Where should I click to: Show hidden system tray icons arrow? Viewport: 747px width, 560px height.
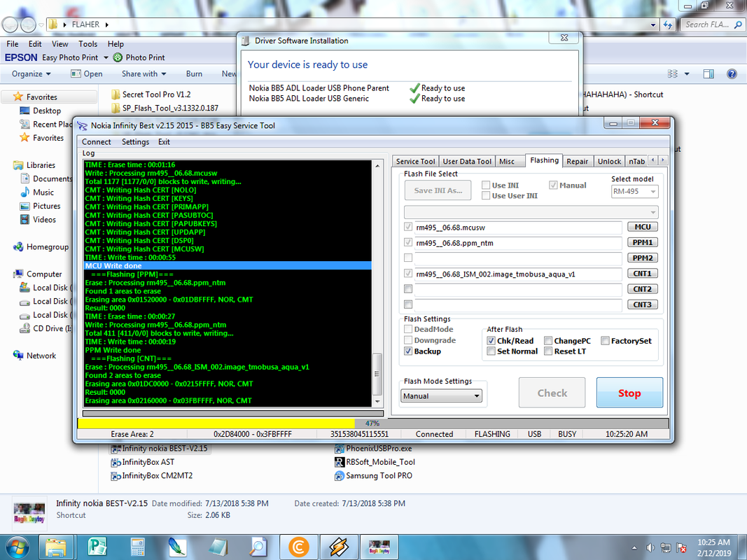point(634,548)
